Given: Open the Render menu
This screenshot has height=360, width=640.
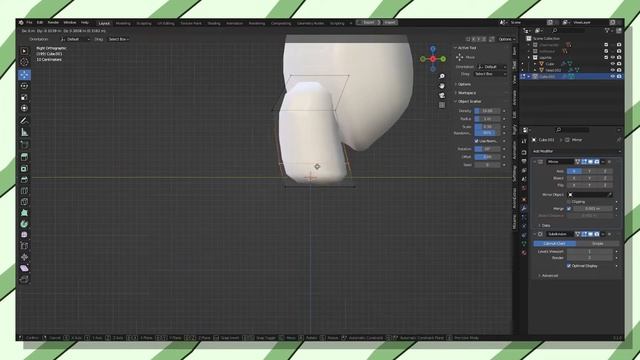Looking at the screenshot, I should coord(53,22).
